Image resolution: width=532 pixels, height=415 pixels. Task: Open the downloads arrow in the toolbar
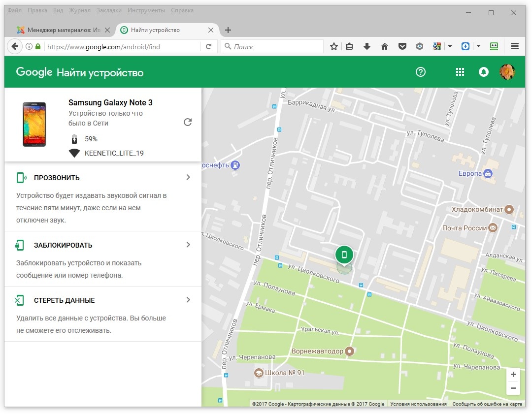click(x=367, y=46)
